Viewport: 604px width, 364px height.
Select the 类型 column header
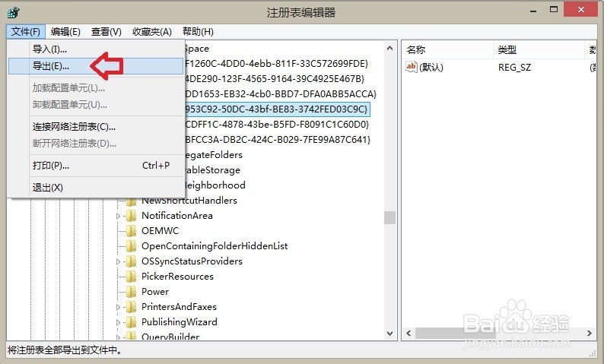(539, 49)
